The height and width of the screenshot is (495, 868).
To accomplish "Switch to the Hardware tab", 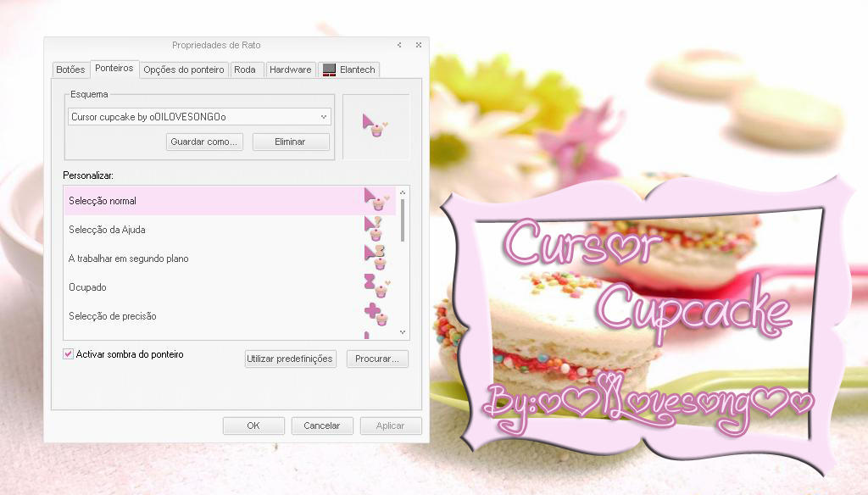I will pyautogui.click(x=290, y=70).
